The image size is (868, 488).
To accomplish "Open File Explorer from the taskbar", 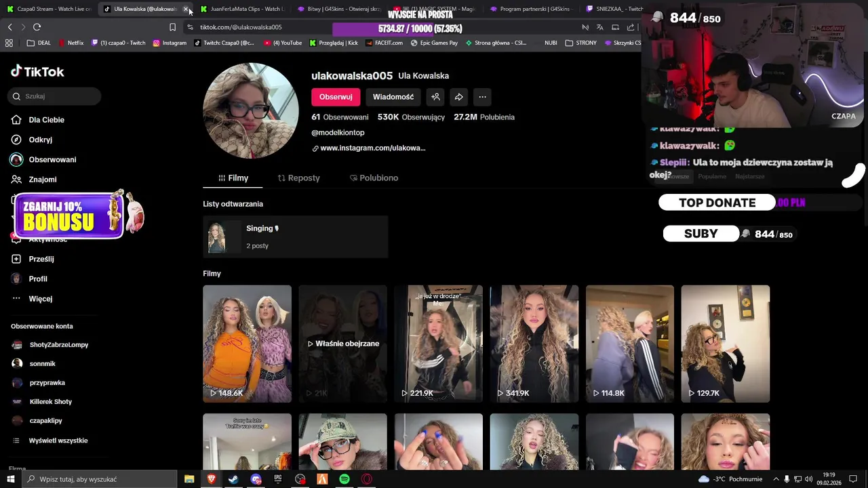I will (x=189, y=479).
